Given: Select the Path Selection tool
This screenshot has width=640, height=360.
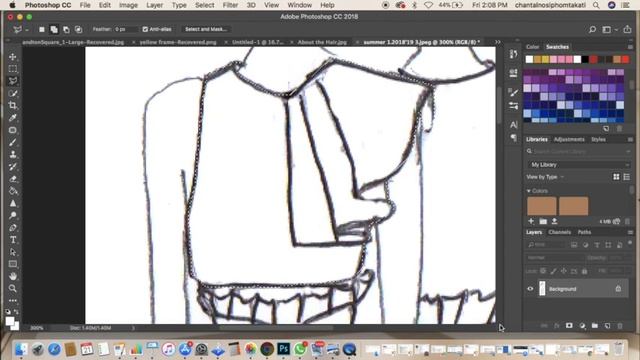Looking at the screenshot, I should coord(13,252).
